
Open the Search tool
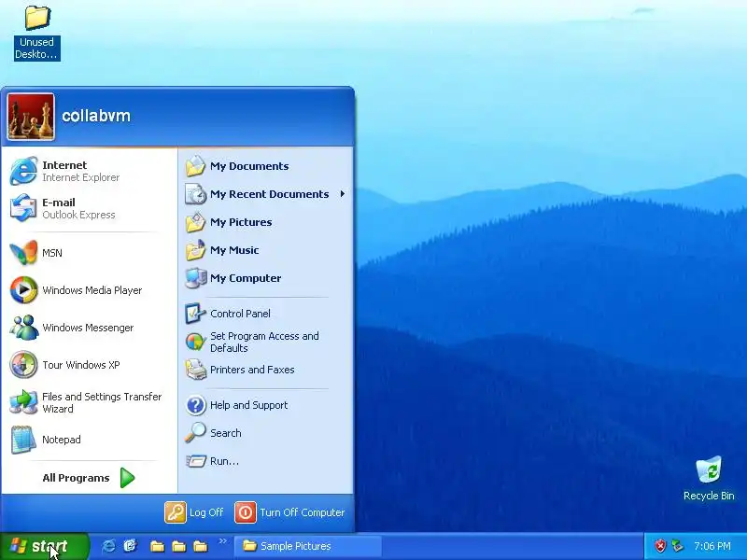[x=266, y=433]
